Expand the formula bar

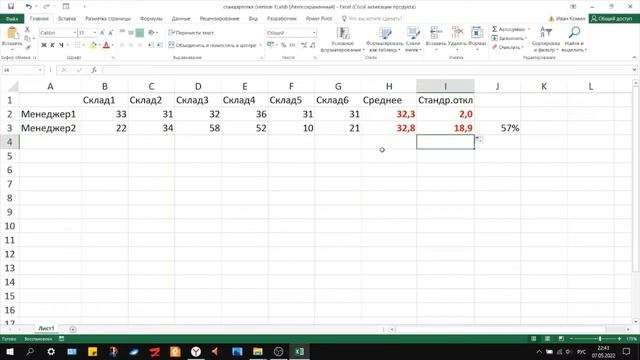point(634,70)
